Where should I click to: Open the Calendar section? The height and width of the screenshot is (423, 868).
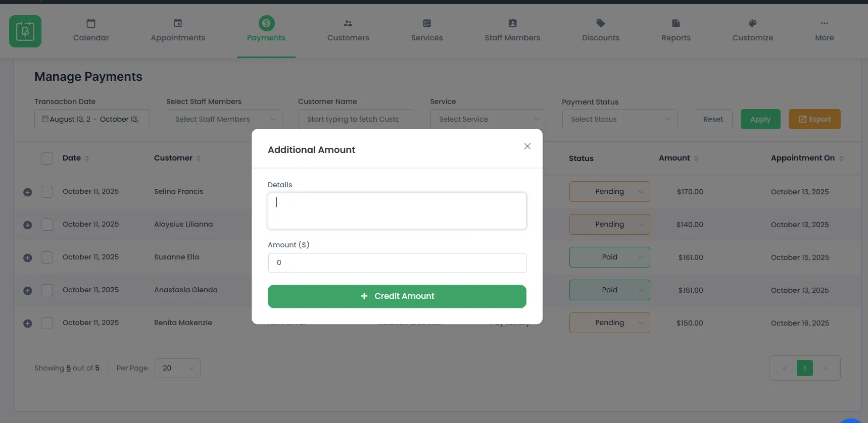click(91, 31)
